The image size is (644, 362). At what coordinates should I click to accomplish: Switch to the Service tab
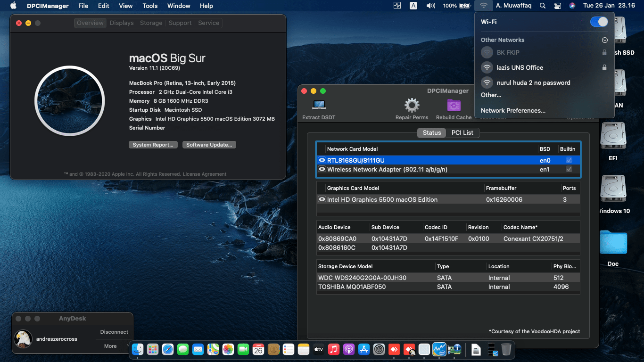pos(209,23)
